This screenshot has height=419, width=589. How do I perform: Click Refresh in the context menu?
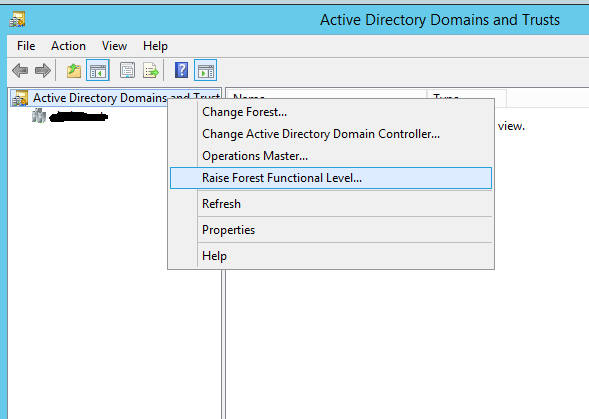pyautogui.click(x=331, y=204)
